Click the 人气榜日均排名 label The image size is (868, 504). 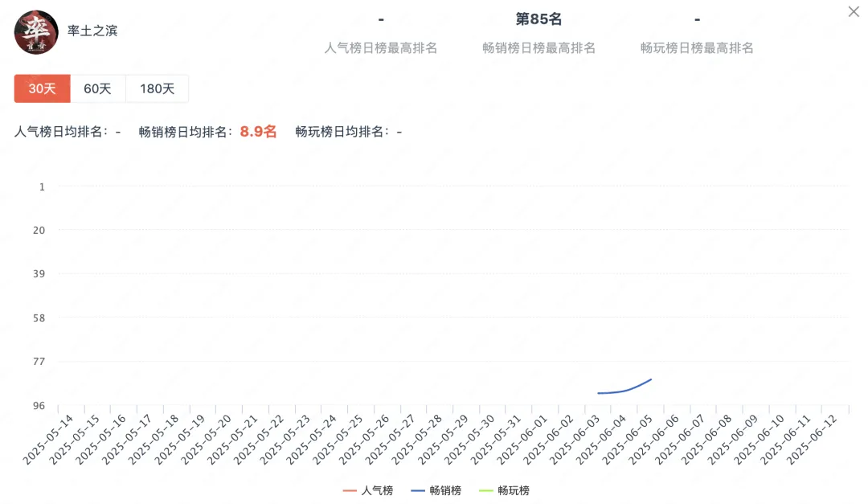[61, 132]
